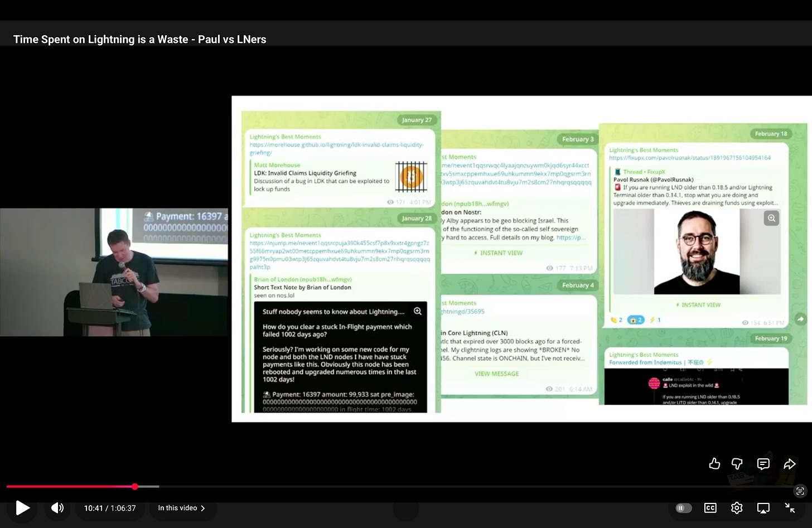
Task: Expand the 'In this video' chapters
Action: [x=181, y=508]
